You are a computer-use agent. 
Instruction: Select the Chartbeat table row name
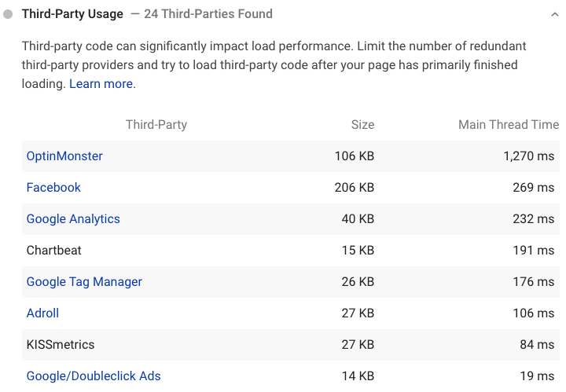pyautogui.click(x=54, y=251)
